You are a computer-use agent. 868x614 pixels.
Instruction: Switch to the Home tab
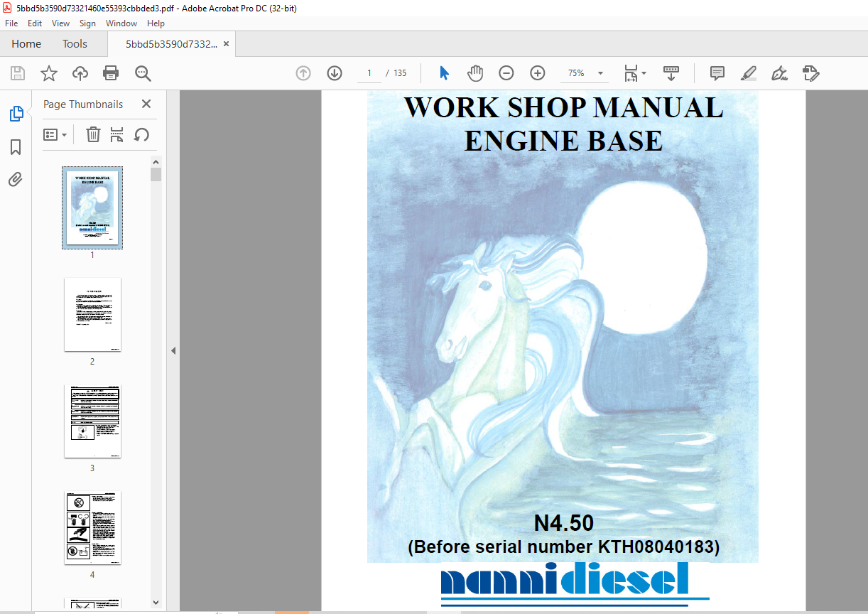(x=26, y=44)
